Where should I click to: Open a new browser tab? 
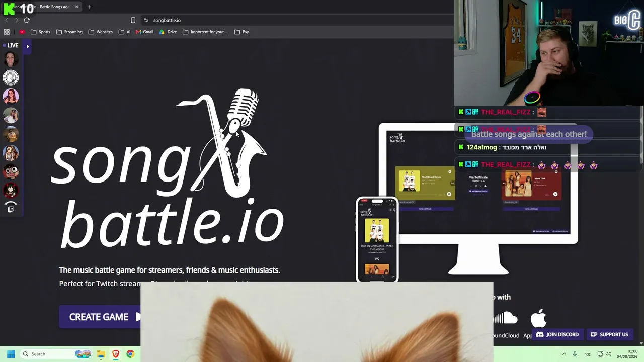click(89, 7)
